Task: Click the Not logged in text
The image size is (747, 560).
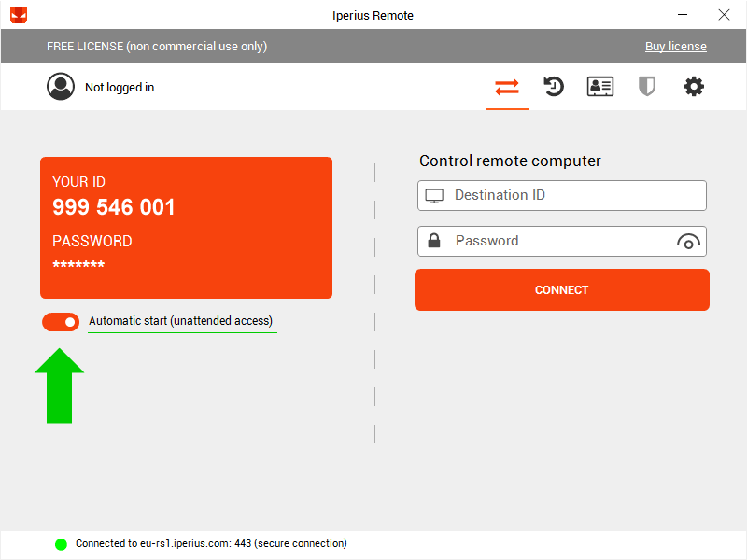Action: click(x=120, y=88)
